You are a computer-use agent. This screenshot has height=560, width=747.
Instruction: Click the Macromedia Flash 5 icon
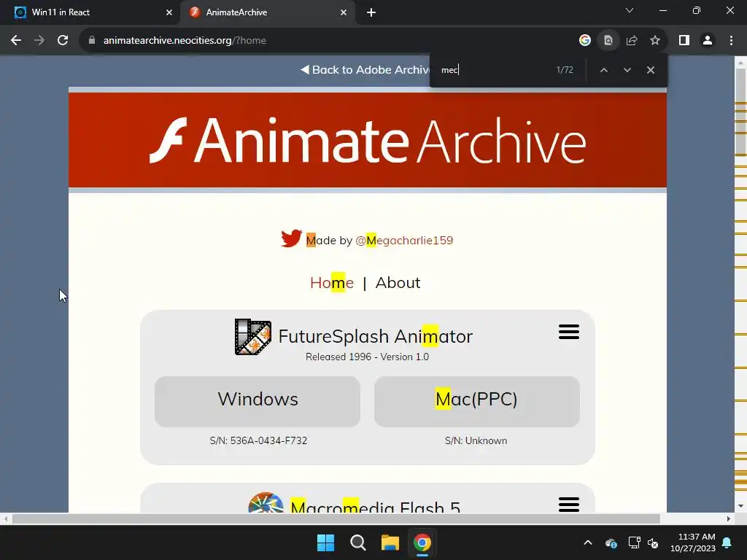(266, 502)
